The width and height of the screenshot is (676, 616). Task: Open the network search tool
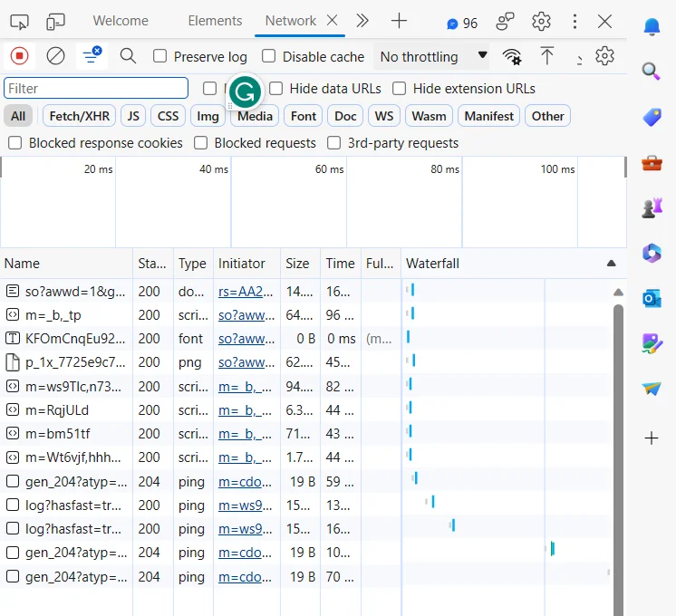click(x=128, y=56)
